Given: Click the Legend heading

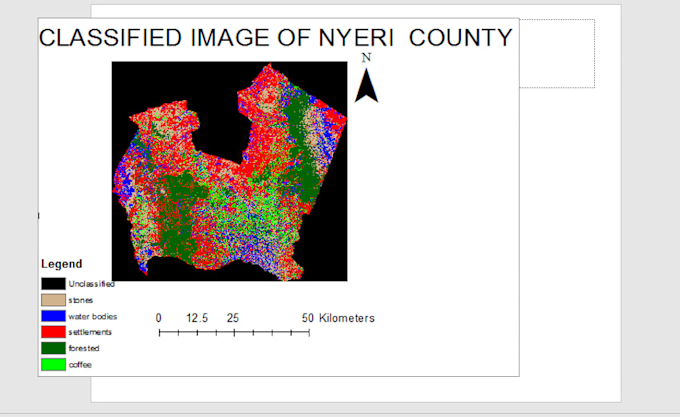Looking at the screenshot, I should (x=62, y=264).
